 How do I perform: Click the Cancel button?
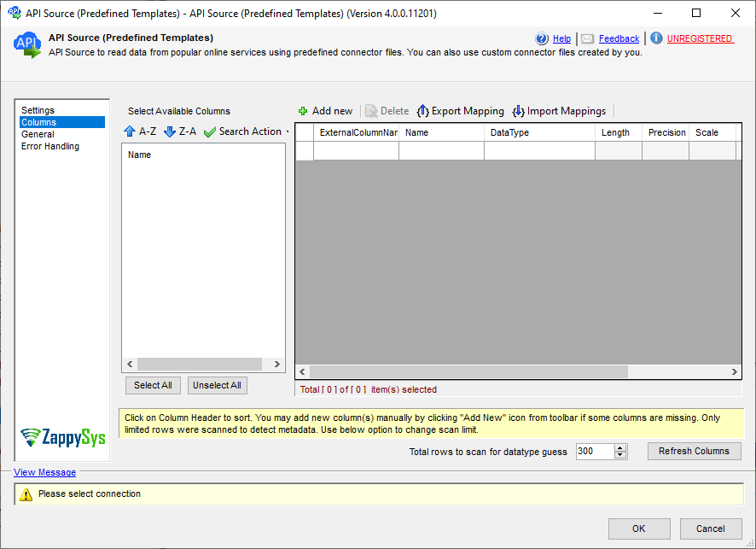tap(710, 529)
